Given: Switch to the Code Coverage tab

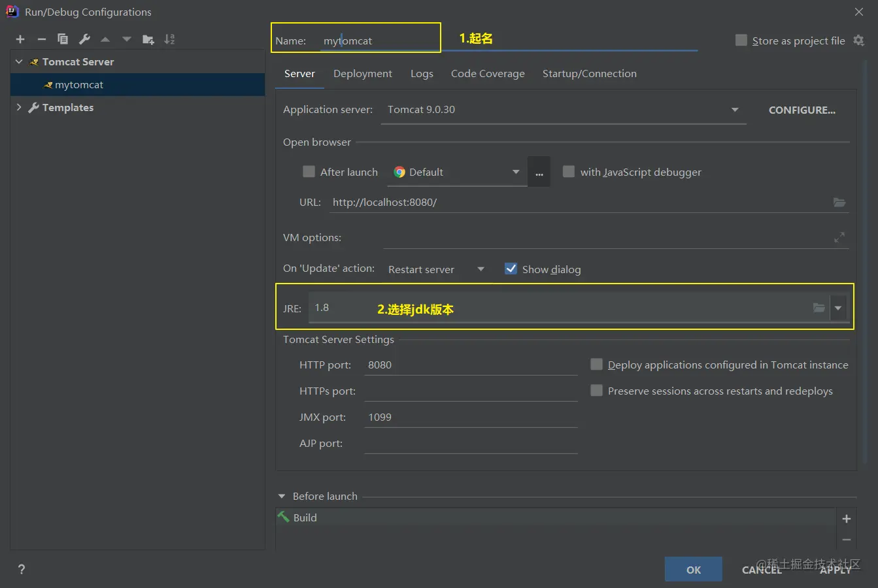Looking at the screenshot, I should [488, 74].
